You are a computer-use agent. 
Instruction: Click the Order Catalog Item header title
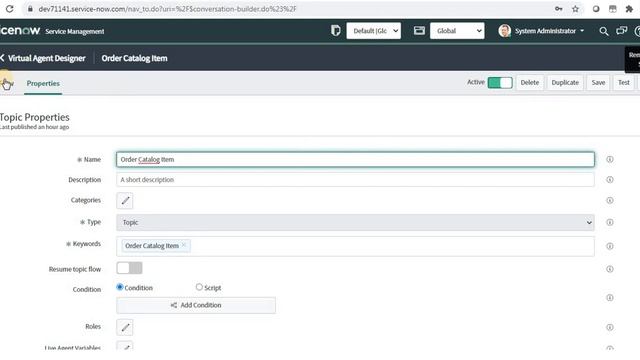[134, 58]
